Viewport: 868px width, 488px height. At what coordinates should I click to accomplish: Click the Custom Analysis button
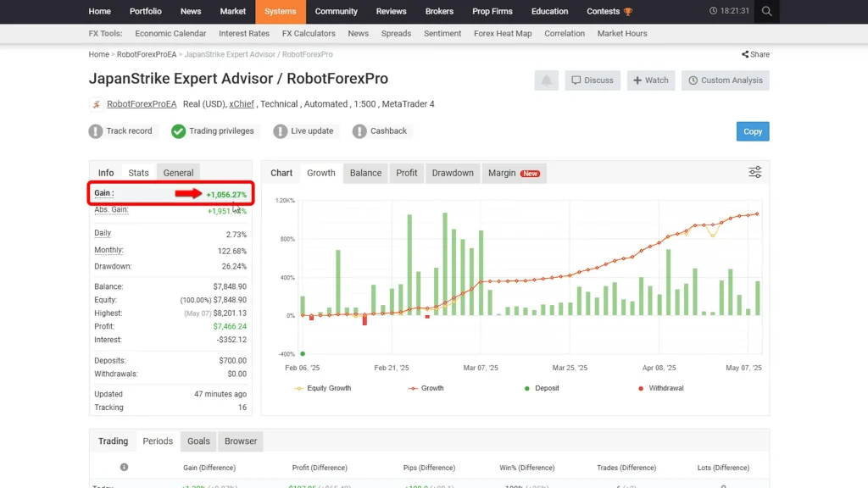[725, 80]
